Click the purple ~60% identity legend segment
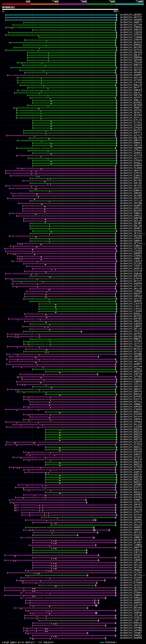 (x=73, y=4)
